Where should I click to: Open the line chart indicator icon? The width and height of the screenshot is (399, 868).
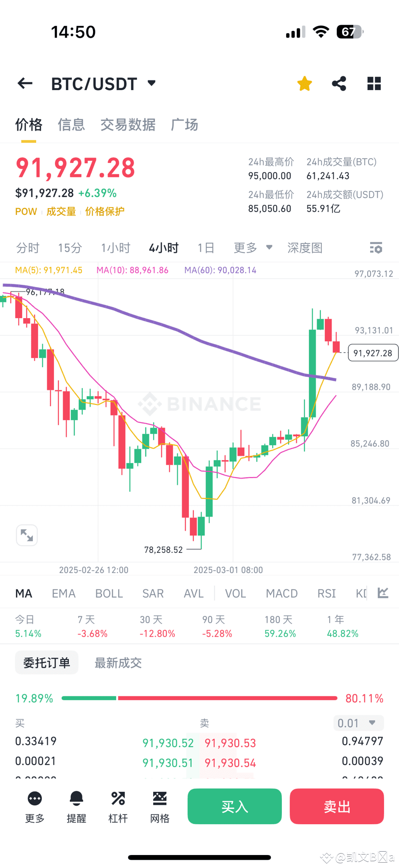point(383,593)
